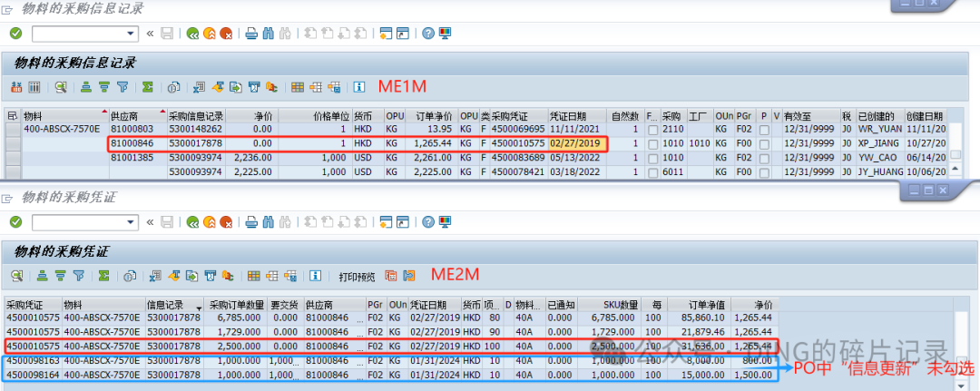Click Help question-mark icon in 采购信息记录 window
Screen dimensions: 980x391
tap(428, 33)
